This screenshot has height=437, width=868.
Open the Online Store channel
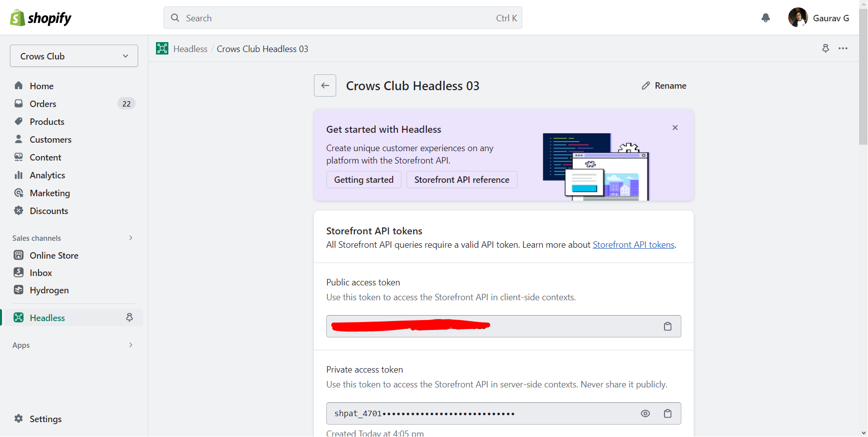(x=54, y=255)
